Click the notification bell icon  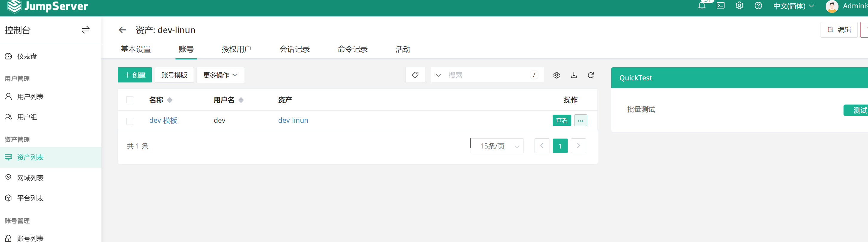pos(702,6)
